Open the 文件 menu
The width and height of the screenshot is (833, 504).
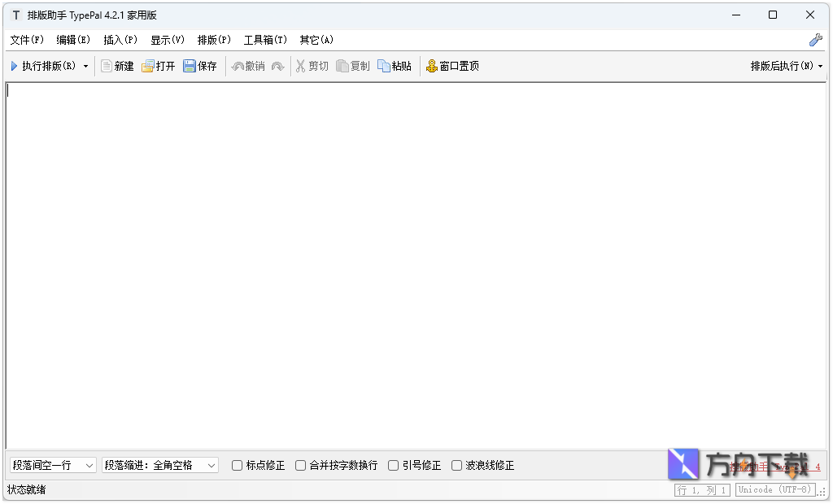point(27,40)
